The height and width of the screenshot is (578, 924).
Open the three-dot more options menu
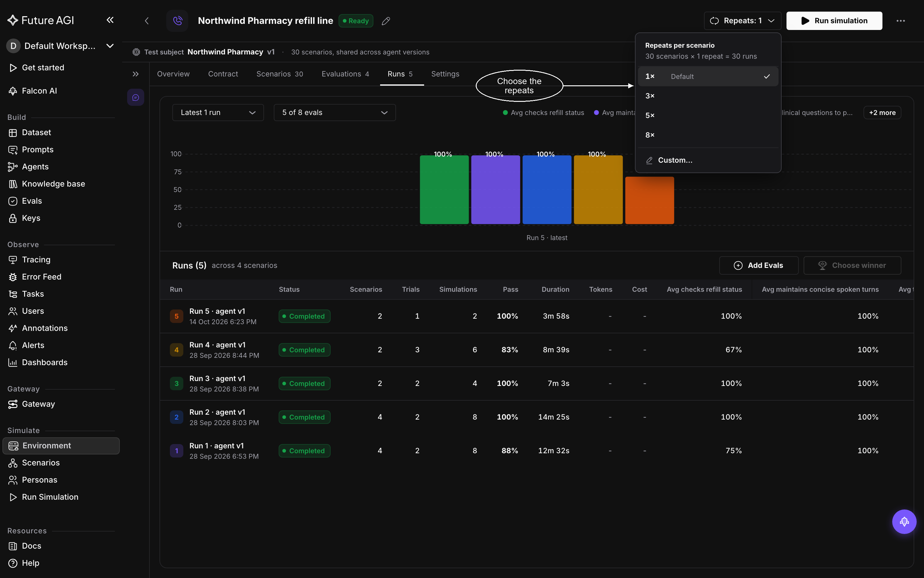pos(900,21)
